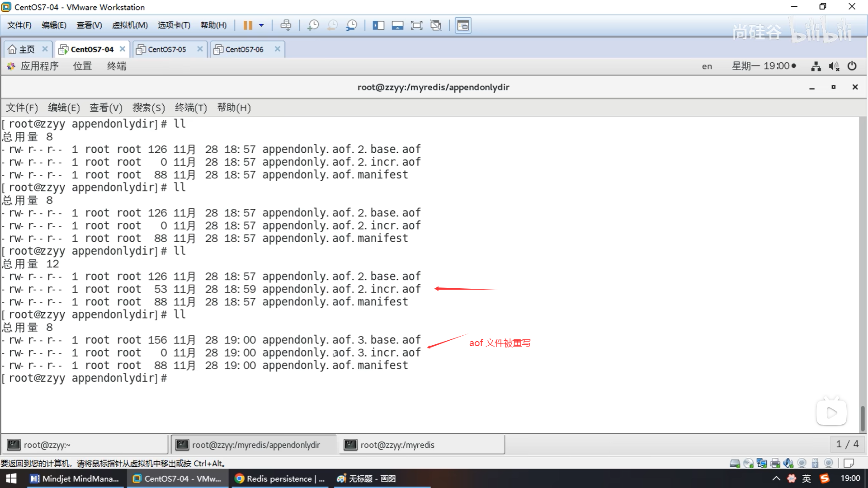Open the terminal 搜索(S) menu
Viewport: 868px width, 488px height.
148,108
